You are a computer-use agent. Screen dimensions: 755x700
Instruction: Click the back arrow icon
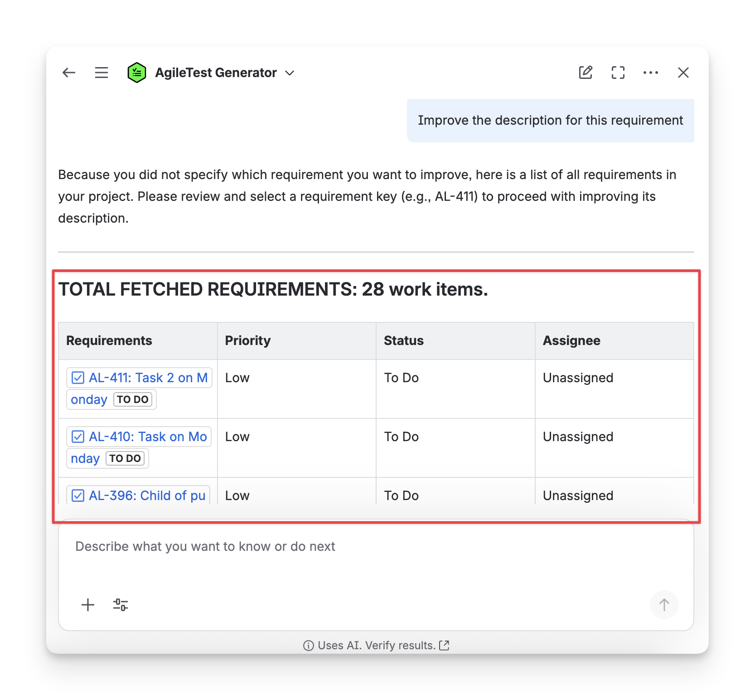click(69, 73)
